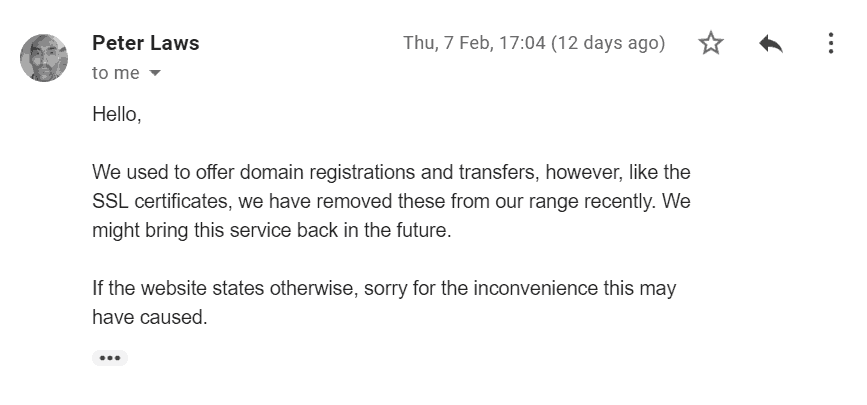The height and width of the screenshot is (405, 867).
Task: Open the three-dot More options menu
Action: (831, 43)
